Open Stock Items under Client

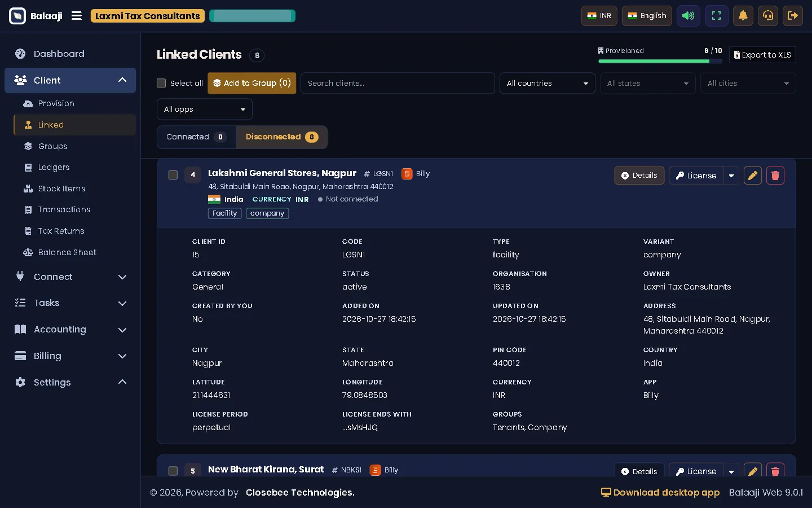tap(75, 189)
